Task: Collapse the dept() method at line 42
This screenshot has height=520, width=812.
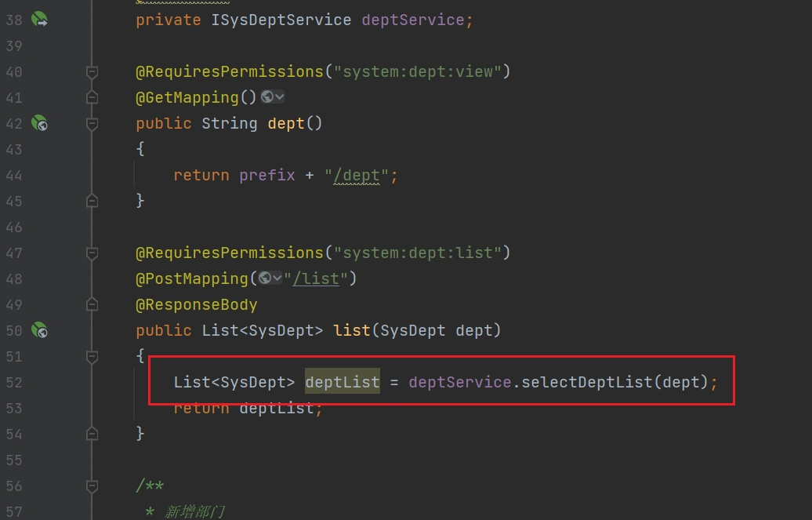Action: [92, 123]
